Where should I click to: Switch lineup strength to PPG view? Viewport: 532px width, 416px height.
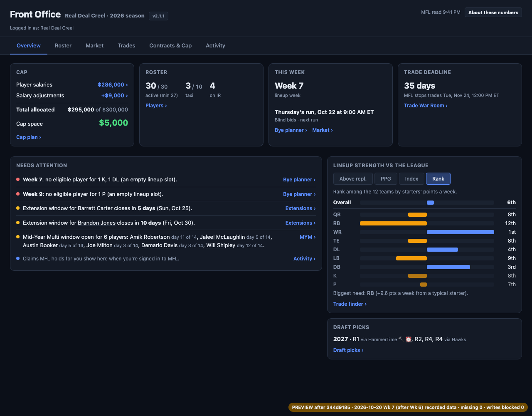[386, 178]
